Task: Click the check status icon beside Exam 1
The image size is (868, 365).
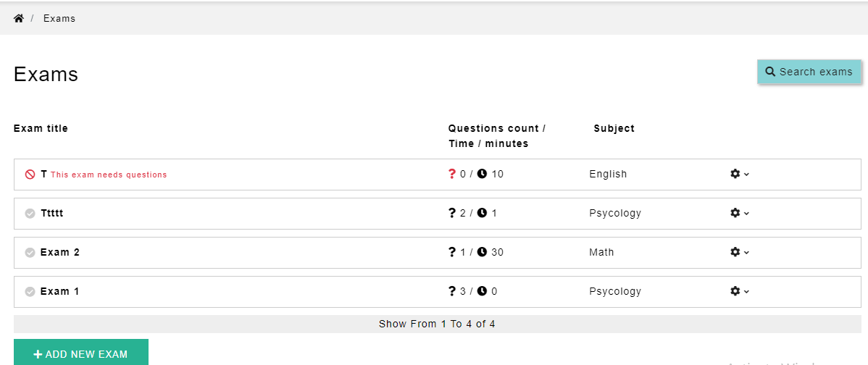Action: coord(30,292)
